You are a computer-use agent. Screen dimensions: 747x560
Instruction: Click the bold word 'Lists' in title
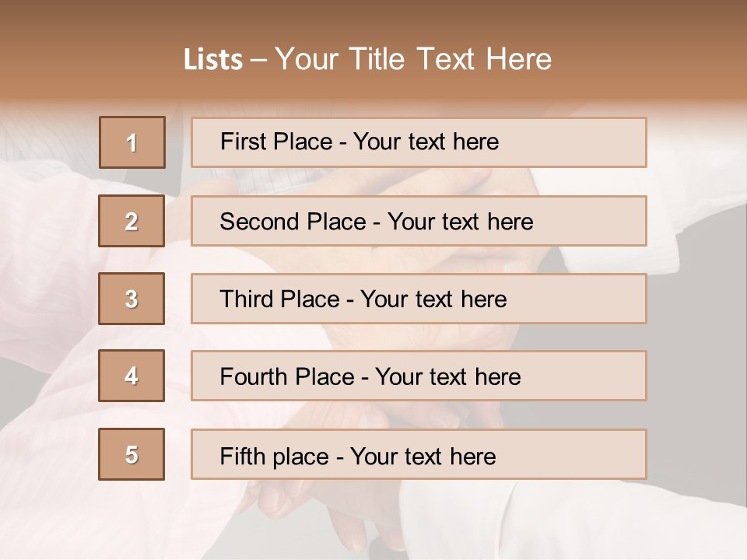click(212, 59)
